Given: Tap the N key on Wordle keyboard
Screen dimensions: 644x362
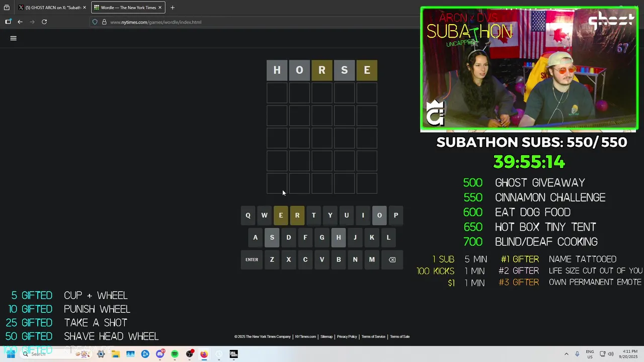Looking at the screenshot, I should coord(355,260).
